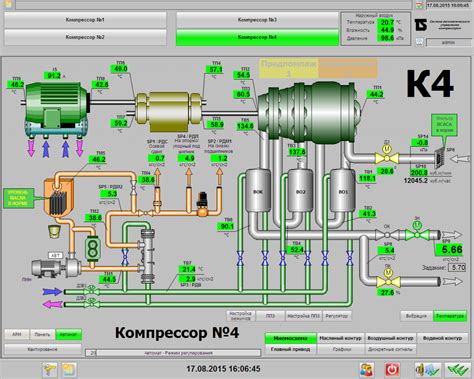This screenshot has width=474, height=379.
Task: Switch to Компрессор №3
Action: pos(257,20)
